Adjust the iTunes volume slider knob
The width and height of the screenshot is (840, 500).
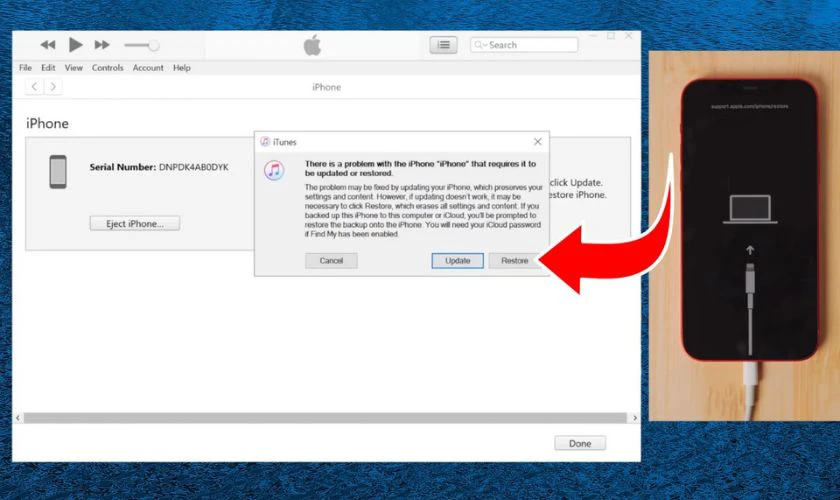[154, 46]
